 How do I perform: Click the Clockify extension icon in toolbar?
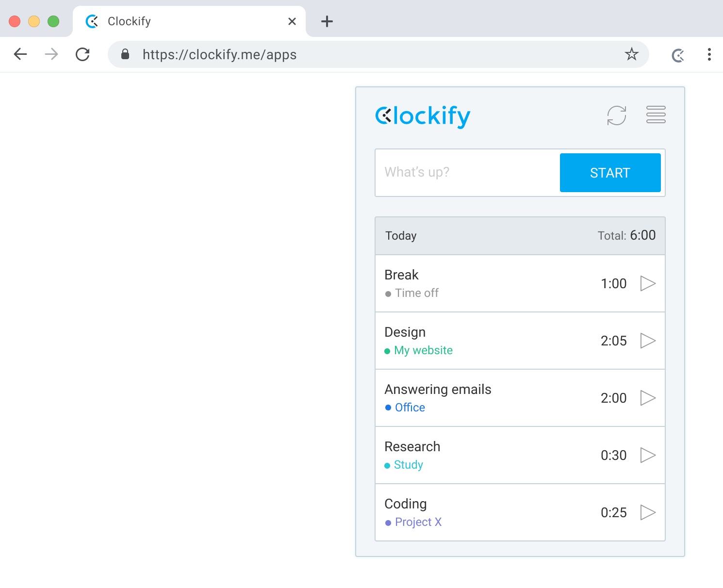click(x=678, y=55)
